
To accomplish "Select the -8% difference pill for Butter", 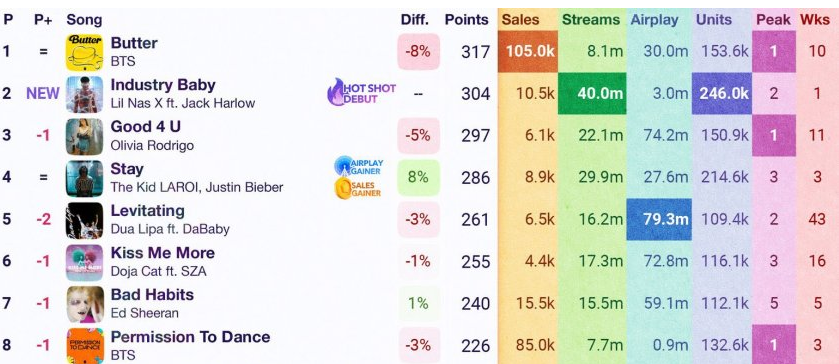I will click(x=418, y=52).
